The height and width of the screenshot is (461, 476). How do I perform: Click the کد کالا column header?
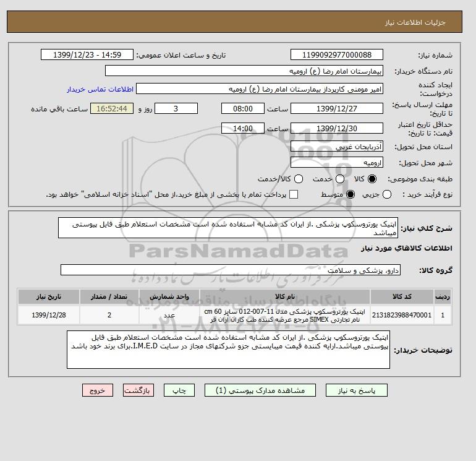tap(402, 296)
